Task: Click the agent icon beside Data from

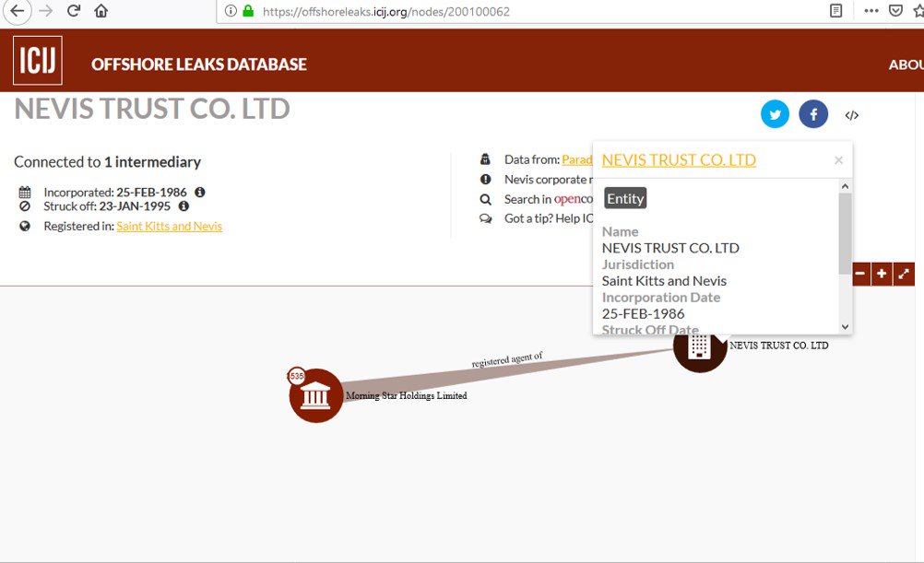Action: tap(486, 159)
